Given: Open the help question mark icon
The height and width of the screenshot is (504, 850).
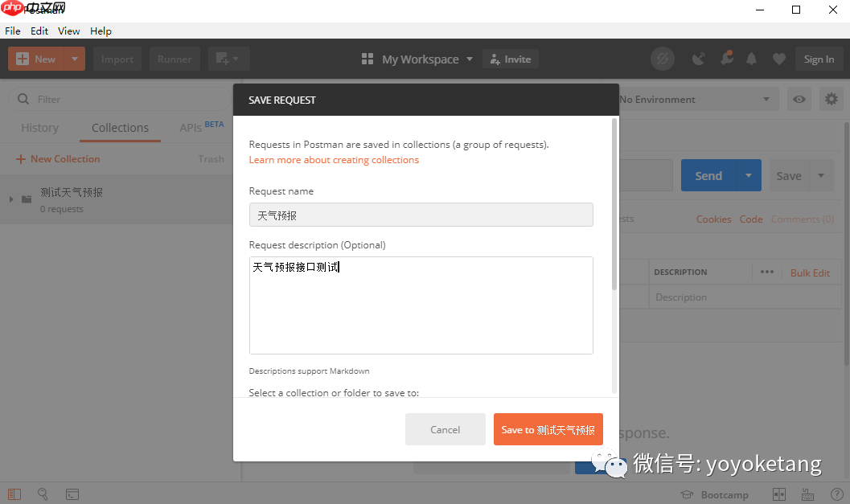Looking at the screenshot, I should coord(836,494).
